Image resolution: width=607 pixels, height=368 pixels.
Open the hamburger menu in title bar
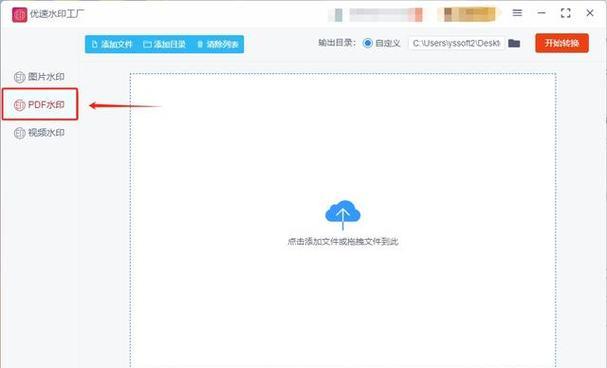point(517,13)
